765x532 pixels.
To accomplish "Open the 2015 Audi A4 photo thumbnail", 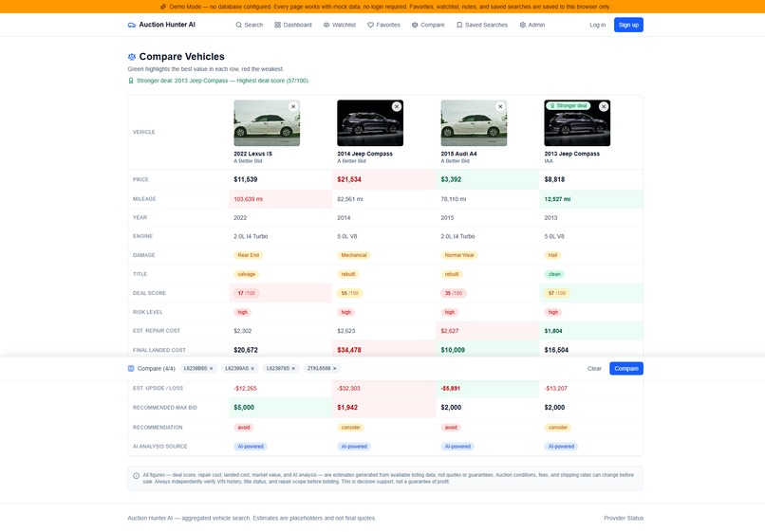I will pos(474,123).
